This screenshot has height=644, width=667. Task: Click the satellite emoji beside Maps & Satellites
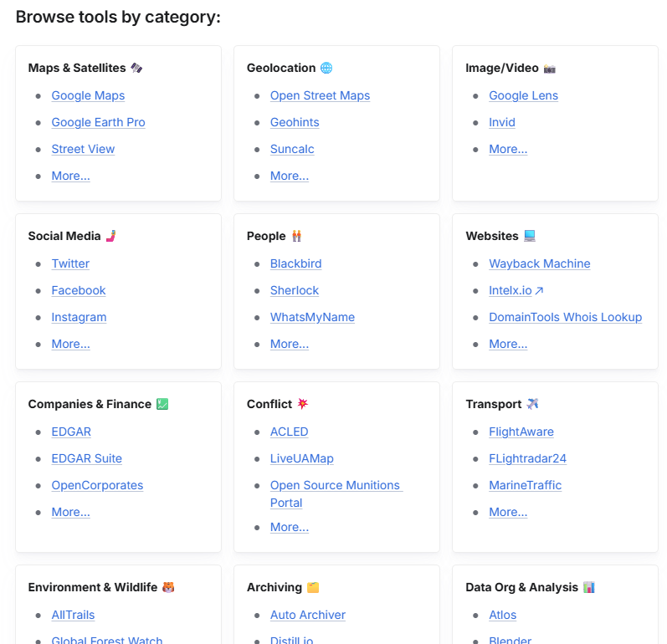tap(136, 68)
